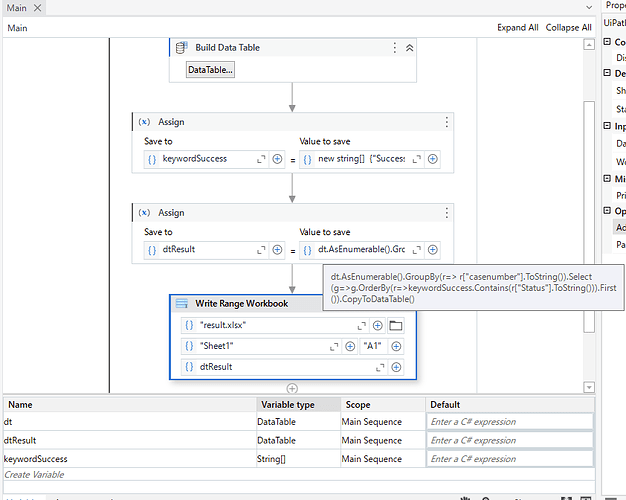Expand editor for dt.AsEnumerable() expression
This screenshot has width=626, height=500.
tap(416, 250)
